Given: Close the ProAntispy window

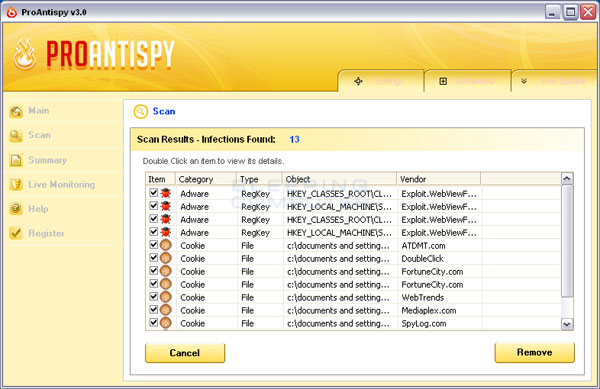Looking at the screenshot, I should (588, 12).
